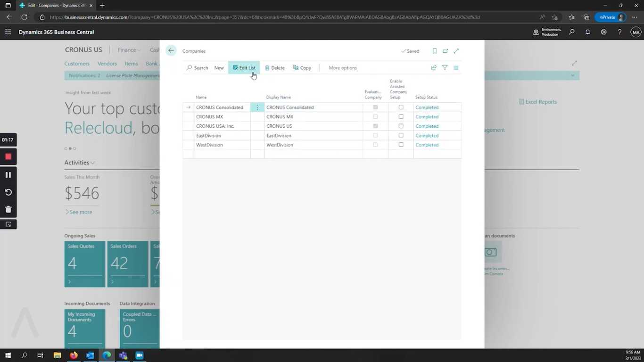Show more options in Companies toolbar
644x362 pixels.
[x=343, y=68]
